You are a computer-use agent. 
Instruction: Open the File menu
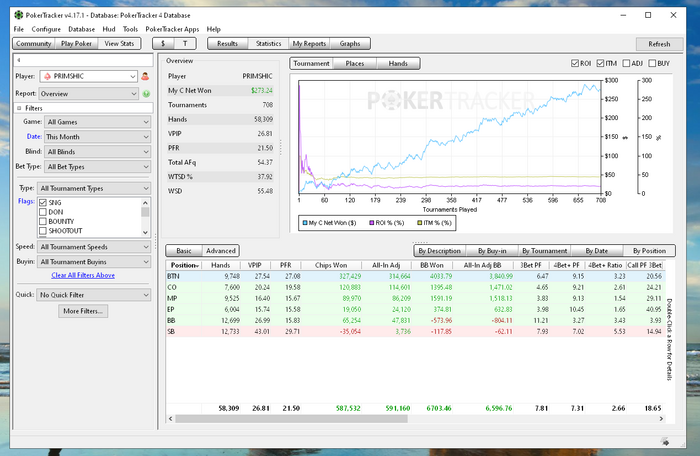pos(19,29)
